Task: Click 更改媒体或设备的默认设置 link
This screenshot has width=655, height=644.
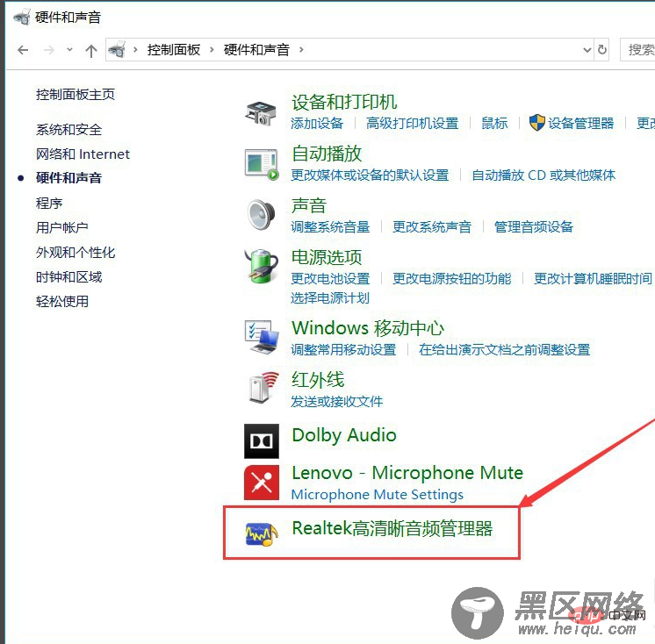Action: [371, 175]
